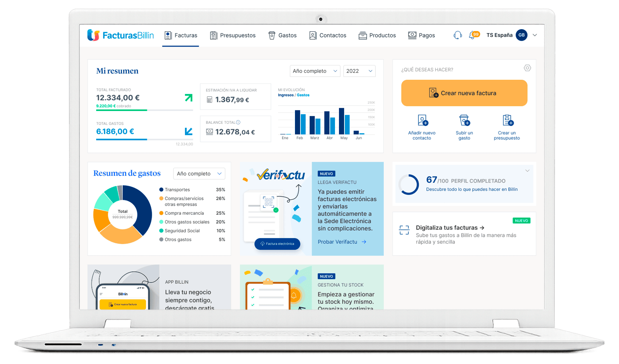Screen dimensions: 619x364
Task: Click the FacturasBillin logo
Action: coord(121,35)
